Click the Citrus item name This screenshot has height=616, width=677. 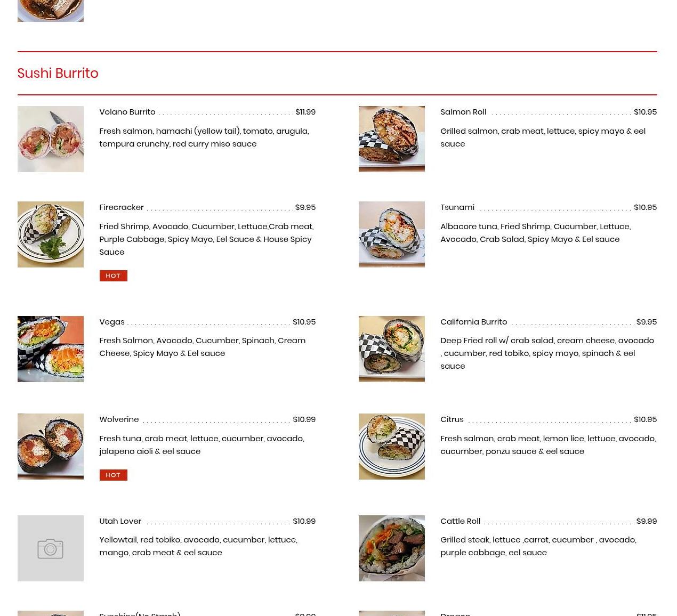point(452,419)
